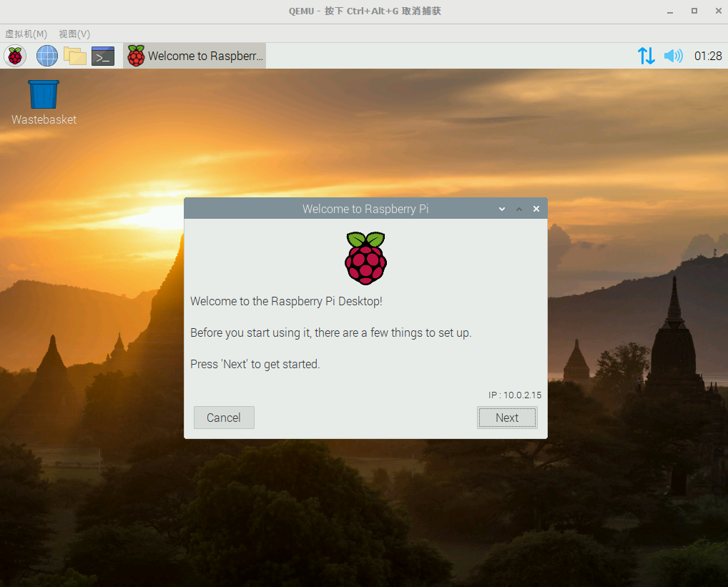
Task: Minimize the QEMU window
Action: pos(670,11)
